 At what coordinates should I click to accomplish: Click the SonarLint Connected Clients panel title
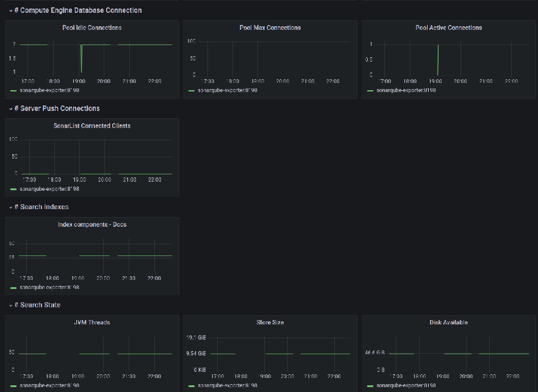tap(91, 126)
